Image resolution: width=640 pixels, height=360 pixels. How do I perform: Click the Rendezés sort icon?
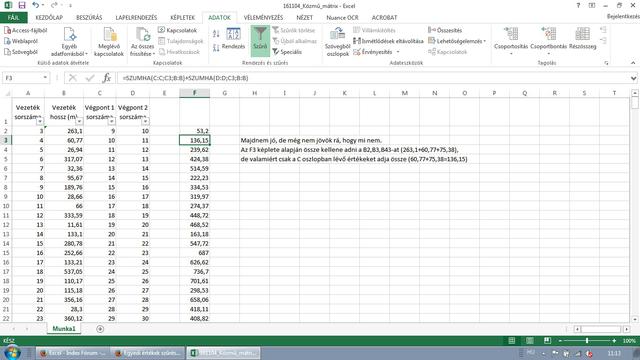(x=233, y=39)
